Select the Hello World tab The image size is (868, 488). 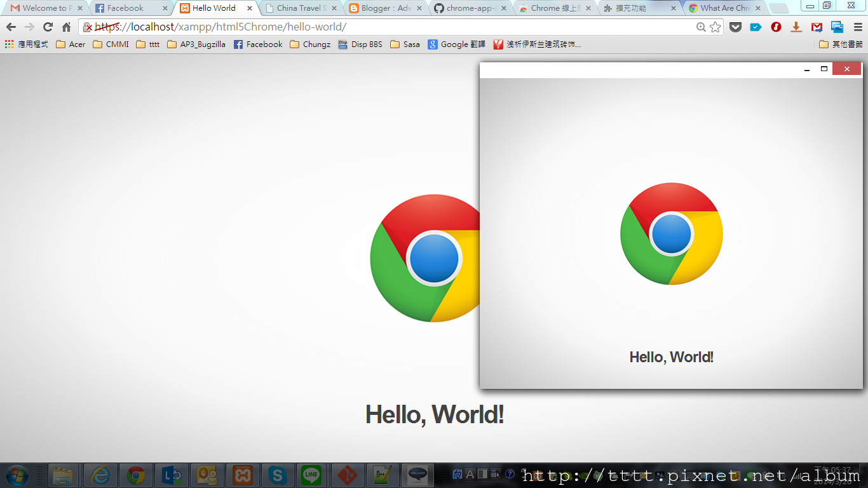[x=215, y=8]
